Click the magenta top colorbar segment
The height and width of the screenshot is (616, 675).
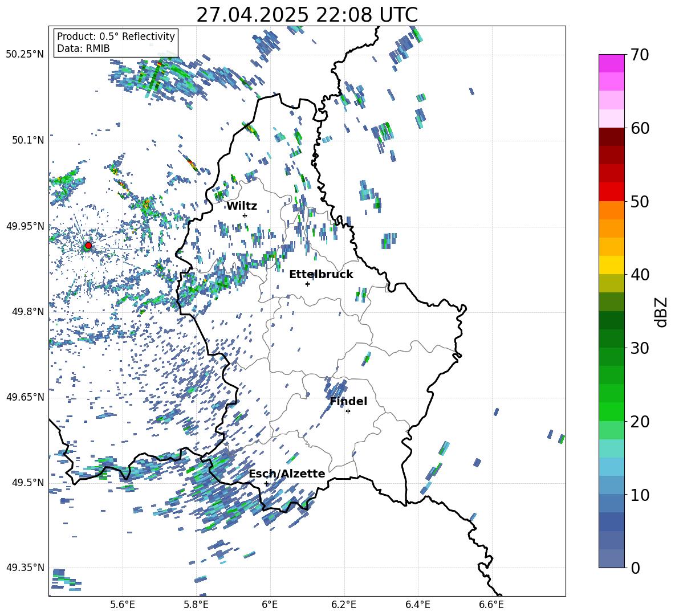pos(612,63)
